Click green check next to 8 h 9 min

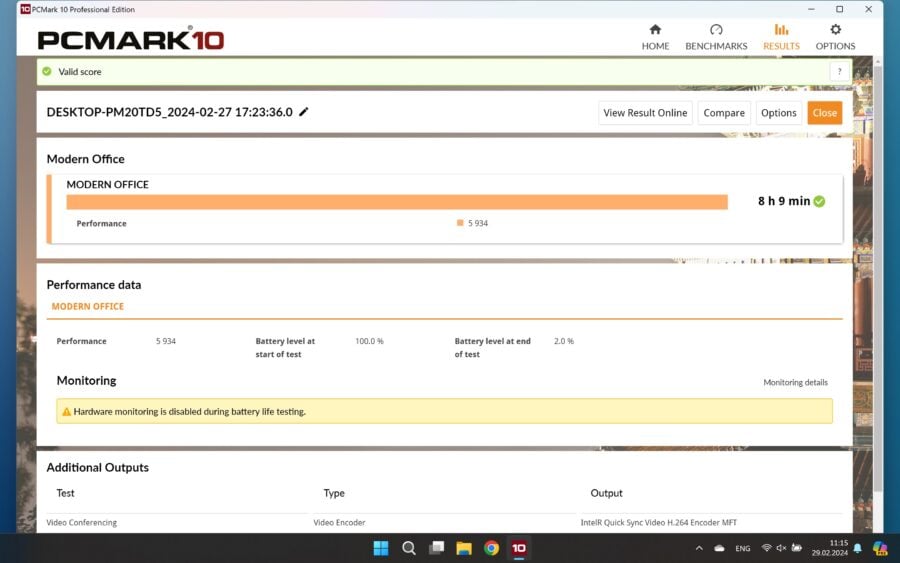pyautogui.click(x=819, y=201)
